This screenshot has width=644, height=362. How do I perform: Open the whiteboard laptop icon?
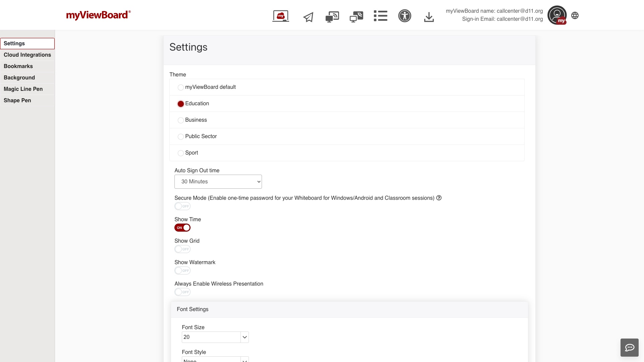[x=281, y=16]
